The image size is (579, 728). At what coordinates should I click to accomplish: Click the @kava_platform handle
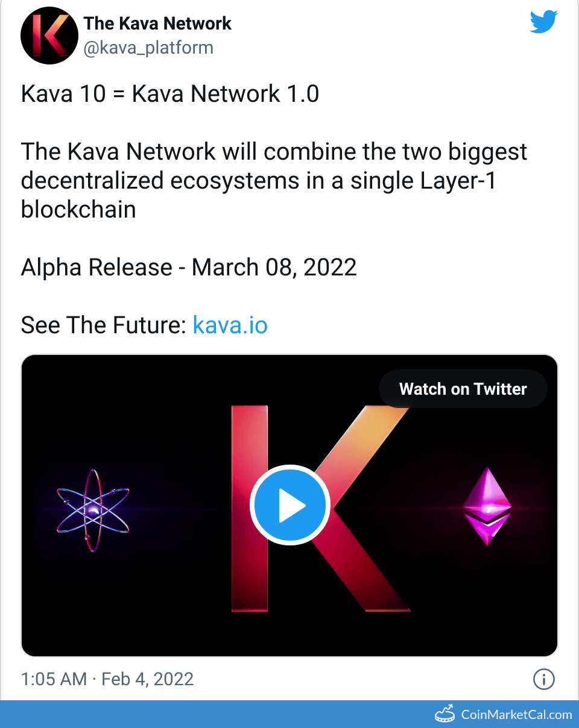(x=148, y=48)
